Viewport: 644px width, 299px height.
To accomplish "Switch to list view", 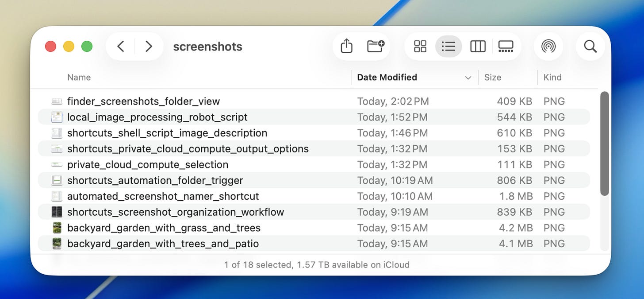I will (448, 47).
